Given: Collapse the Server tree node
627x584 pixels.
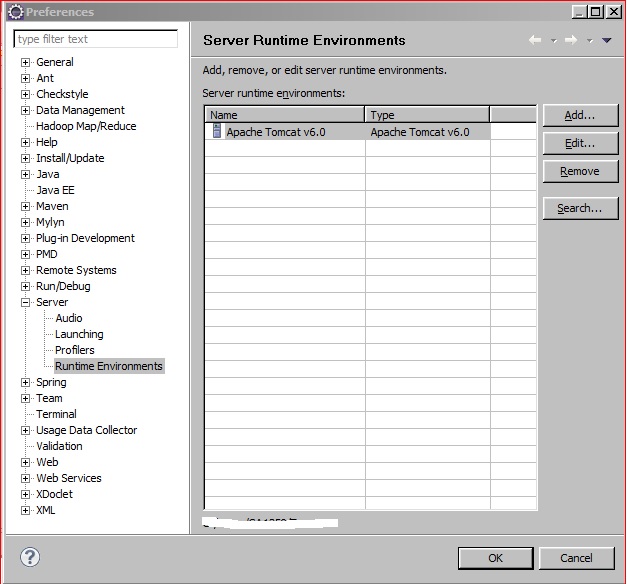Looking at the screenshot, I should (26, 302).
